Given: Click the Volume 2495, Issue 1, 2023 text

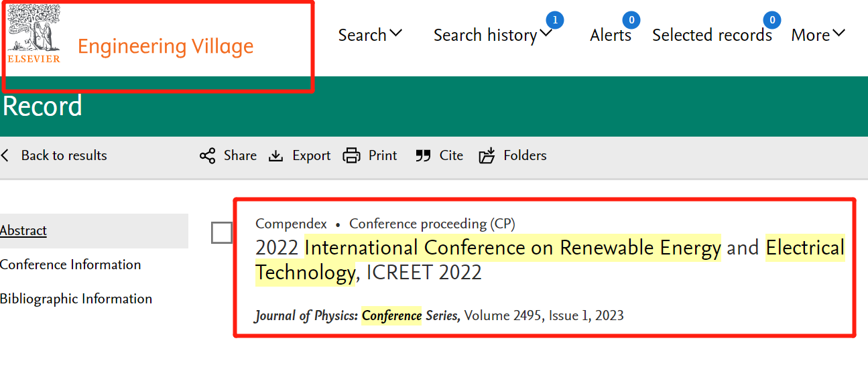Looking at the screenshot, I should 544,315.
